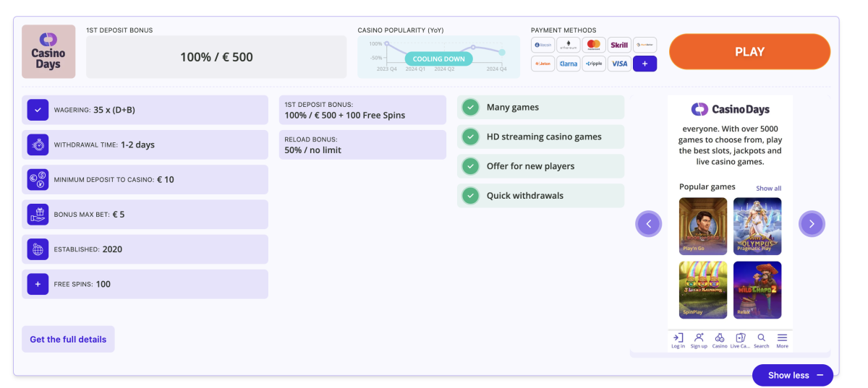Click the HD streaming casino games check icon
This screenshot has height=388, width=868.
(x=471, y=137)
